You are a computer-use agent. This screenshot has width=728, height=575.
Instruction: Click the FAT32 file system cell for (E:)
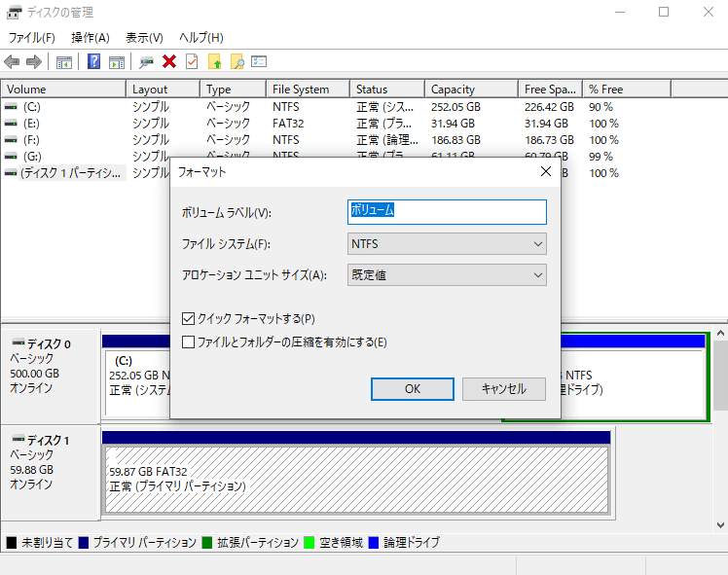click(x=288, y=124)
